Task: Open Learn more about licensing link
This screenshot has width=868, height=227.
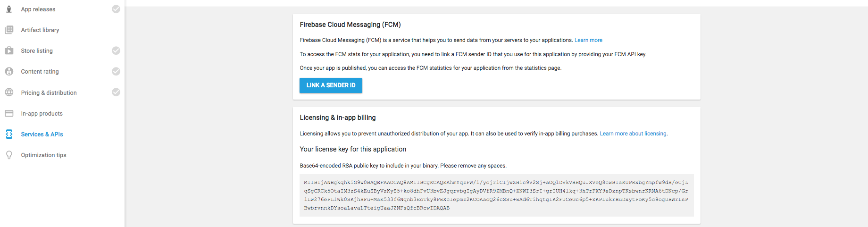Action: coord(633,134)
